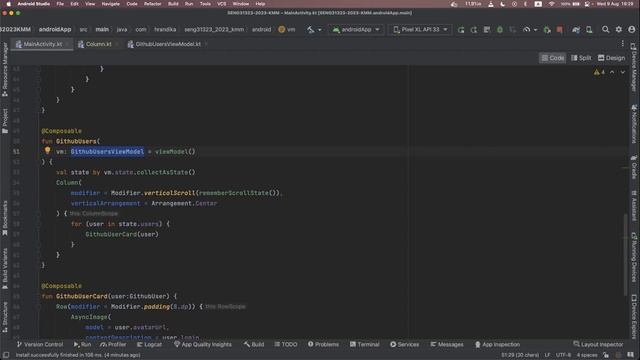Open IDE settings gear icon
Viewport: 640px width, 360px height.
coord(619,29)
